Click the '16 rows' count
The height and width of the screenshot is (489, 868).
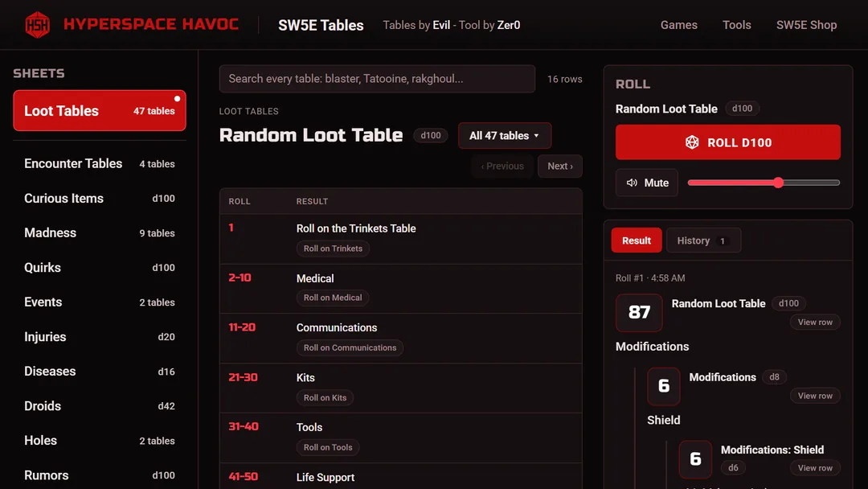coord(565,79)
